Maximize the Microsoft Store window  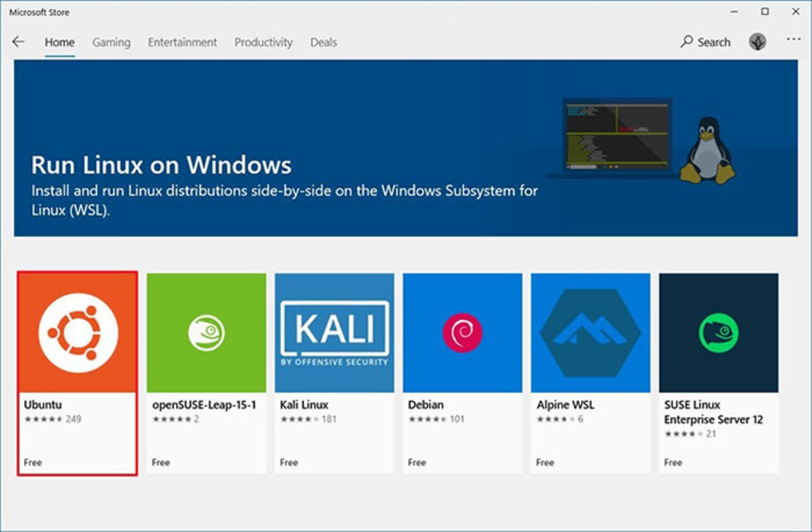[765, 12]
